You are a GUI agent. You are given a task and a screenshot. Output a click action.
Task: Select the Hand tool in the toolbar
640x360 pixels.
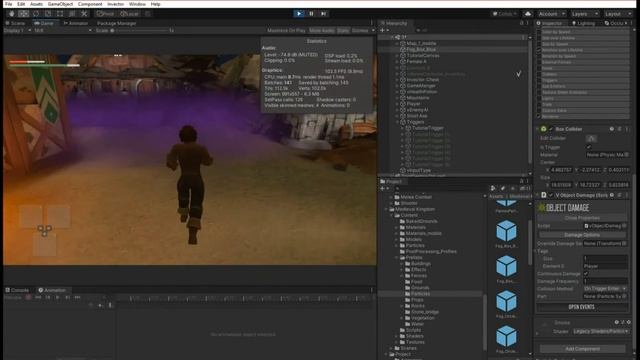[11, 14]
